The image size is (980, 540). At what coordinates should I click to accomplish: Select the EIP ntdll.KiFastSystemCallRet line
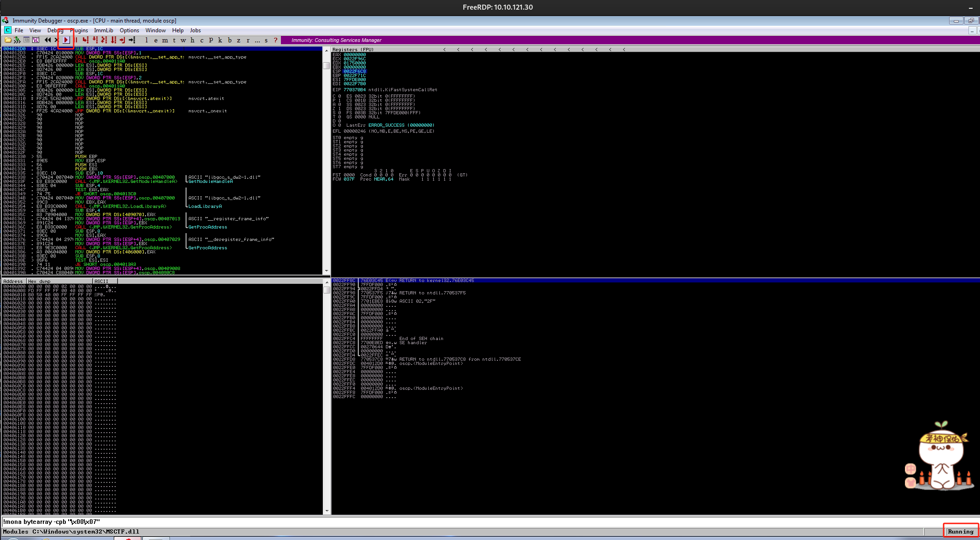point(385,90)
